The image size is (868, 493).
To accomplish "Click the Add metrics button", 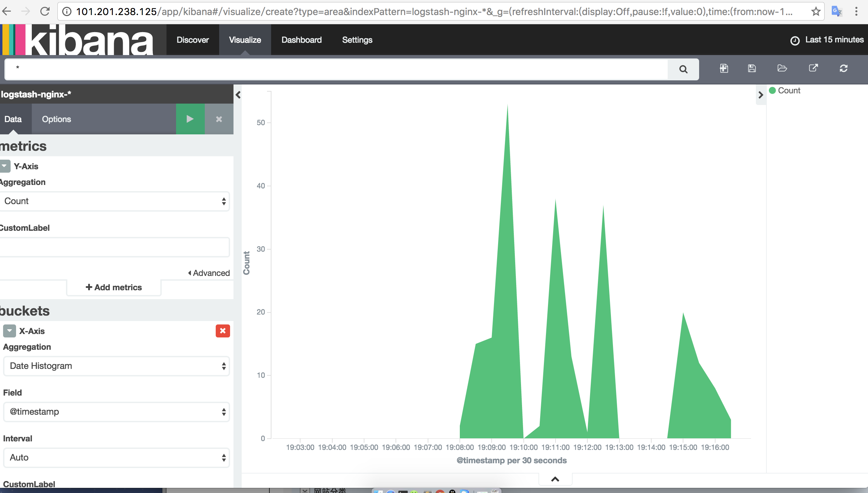I will (113, 287).
